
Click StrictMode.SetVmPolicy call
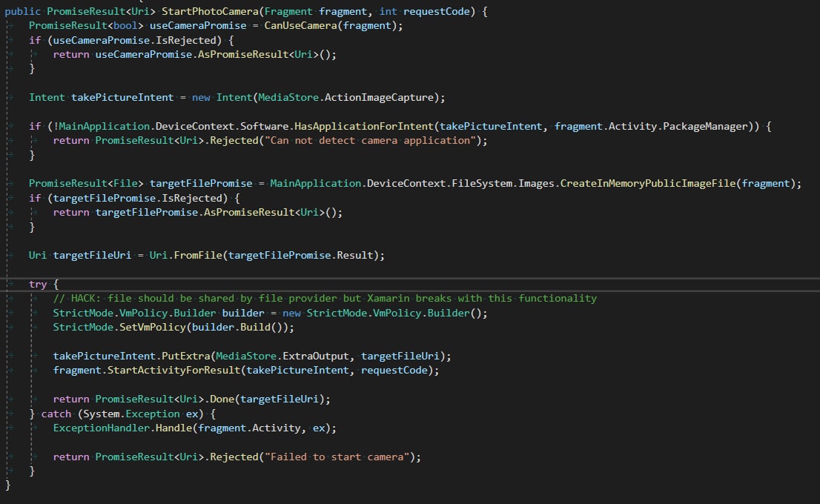point(119,328)
